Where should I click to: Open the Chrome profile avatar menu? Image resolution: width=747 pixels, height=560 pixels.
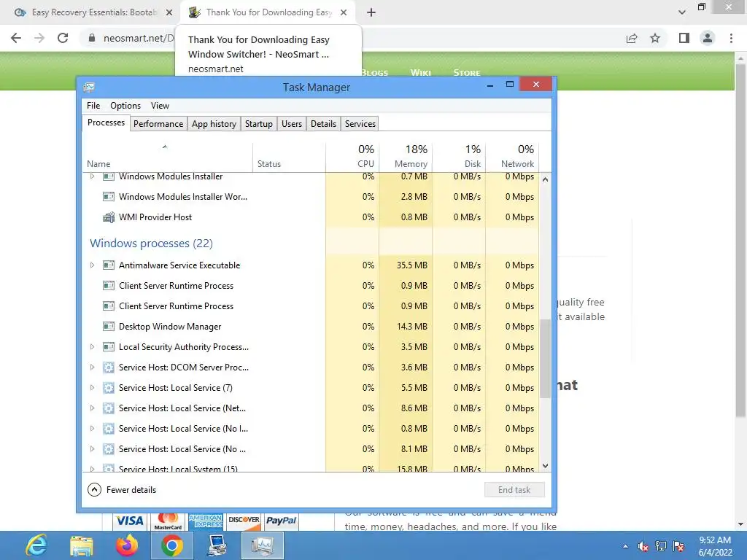click(708, 38)
